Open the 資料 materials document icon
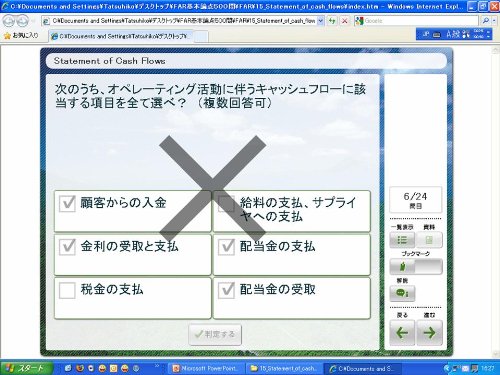The image size is (500, 375). point(429,240)
